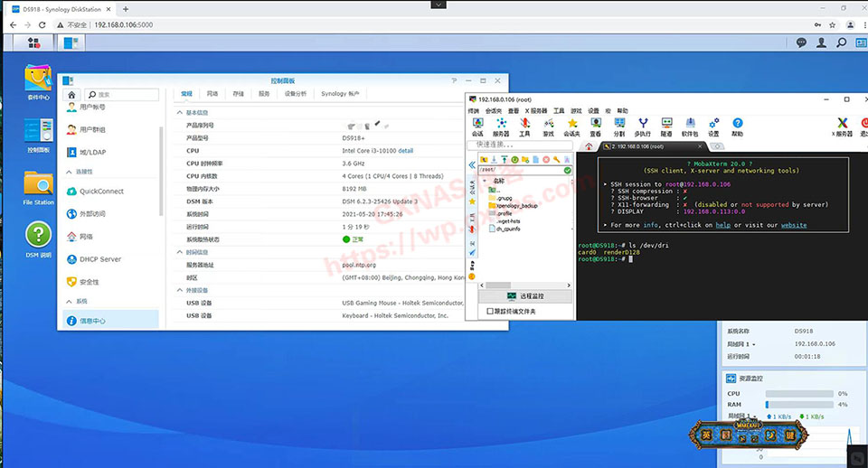Screen dimensions: 868x468
Task: Collapse the basic information section
Action: point(179,113)
